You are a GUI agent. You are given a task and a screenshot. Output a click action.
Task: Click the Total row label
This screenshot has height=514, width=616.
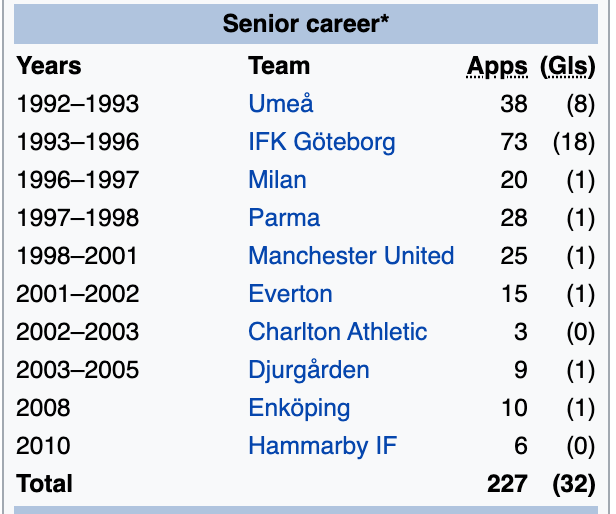(45, 484)
